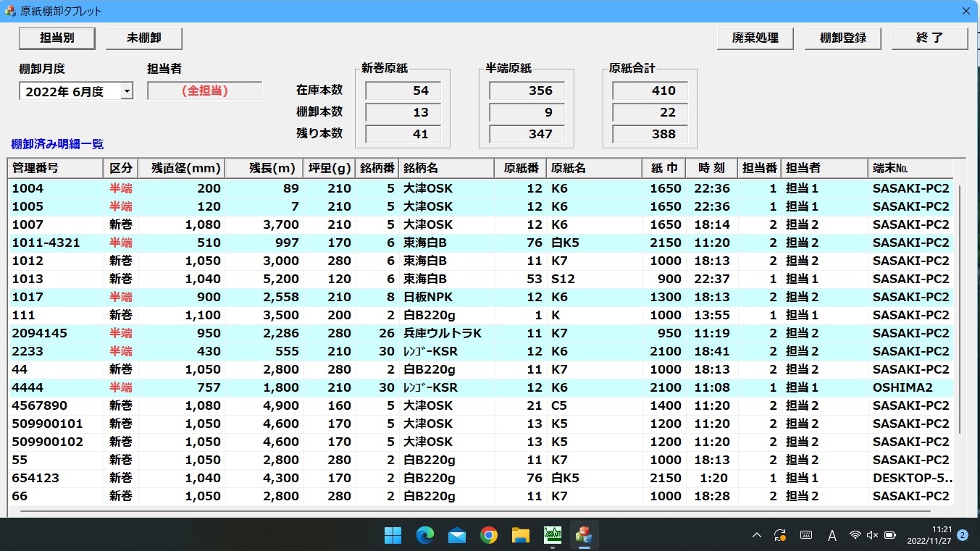The width and height of the screenshot is (980, 551).
Task: Select the row with 管理番号 1011-4321
Action: (481, 243)
